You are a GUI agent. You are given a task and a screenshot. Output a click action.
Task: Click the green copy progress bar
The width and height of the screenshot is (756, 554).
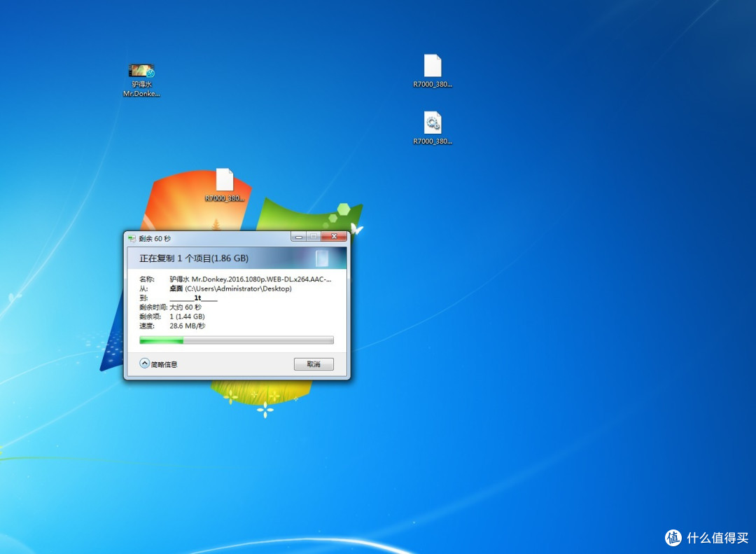[x=237, y=340]
